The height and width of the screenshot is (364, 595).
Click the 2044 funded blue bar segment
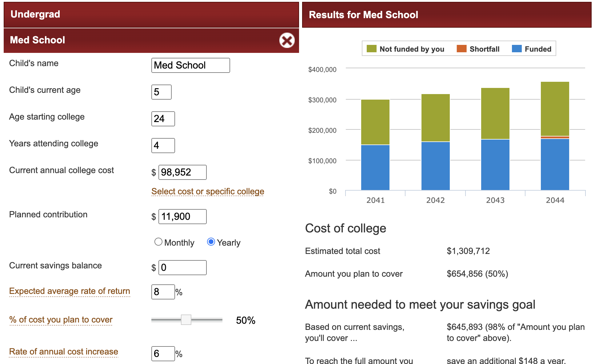tap(555, 164)
